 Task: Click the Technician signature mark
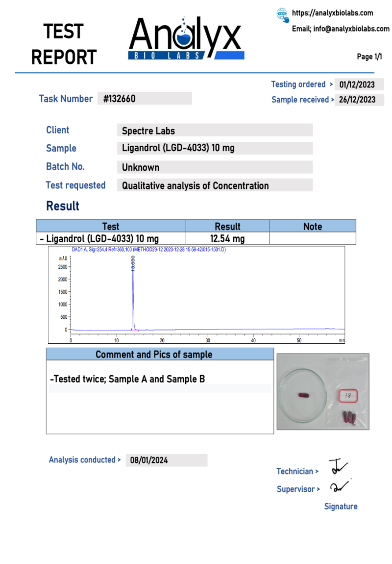coord(337,467)
